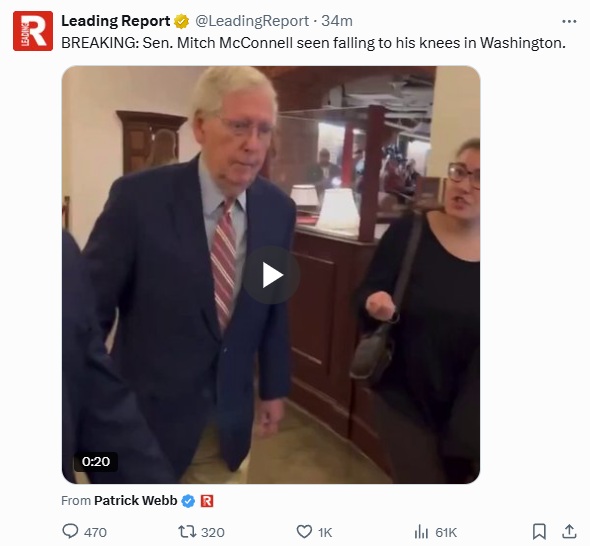This screenshot has width=590, height=546.
Task: Click the gold verified badge beside Leading Report
Action: pos(181,21)
